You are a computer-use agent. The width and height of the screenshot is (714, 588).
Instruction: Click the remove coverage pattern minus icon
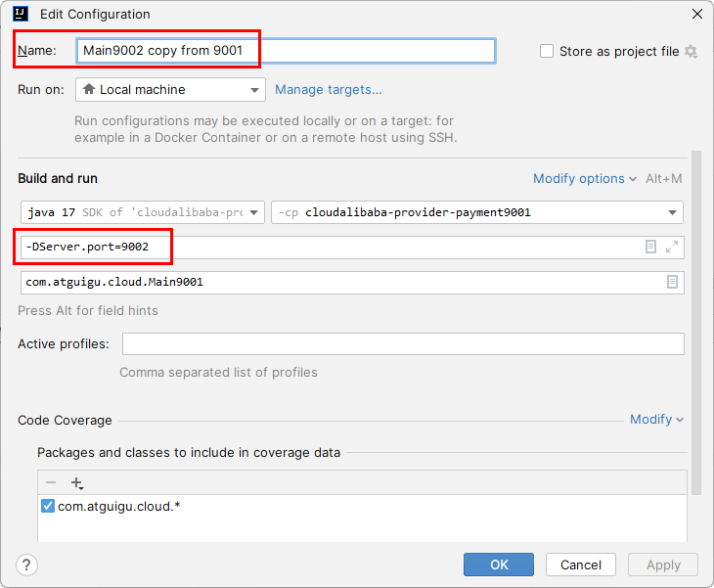point(51,482)
